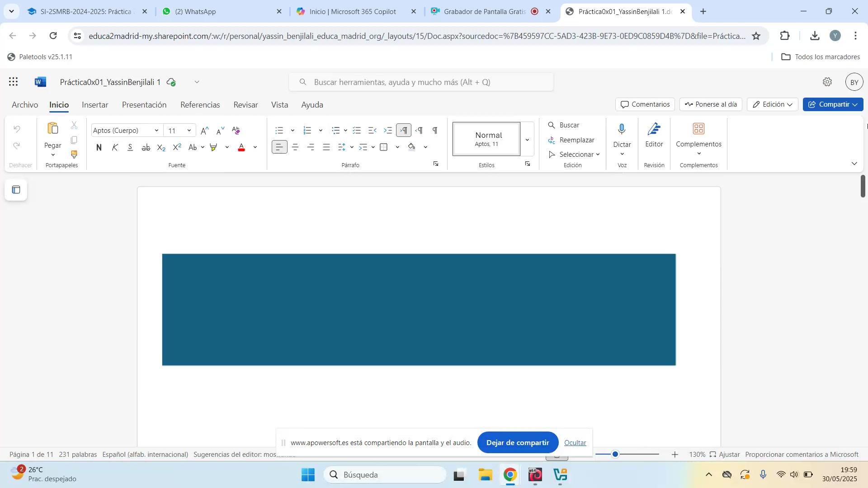Click the clear formatting eraser icon
Viewport: 868px width, 488px height.
tap(236, 131)
